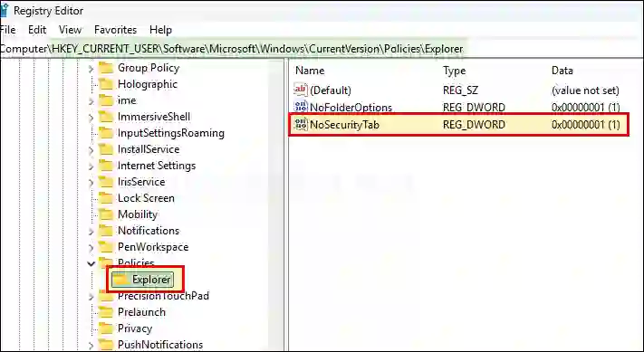Click the Privacy folder icon
This screenshot has width=644, height=352.
tap(106, 328)
